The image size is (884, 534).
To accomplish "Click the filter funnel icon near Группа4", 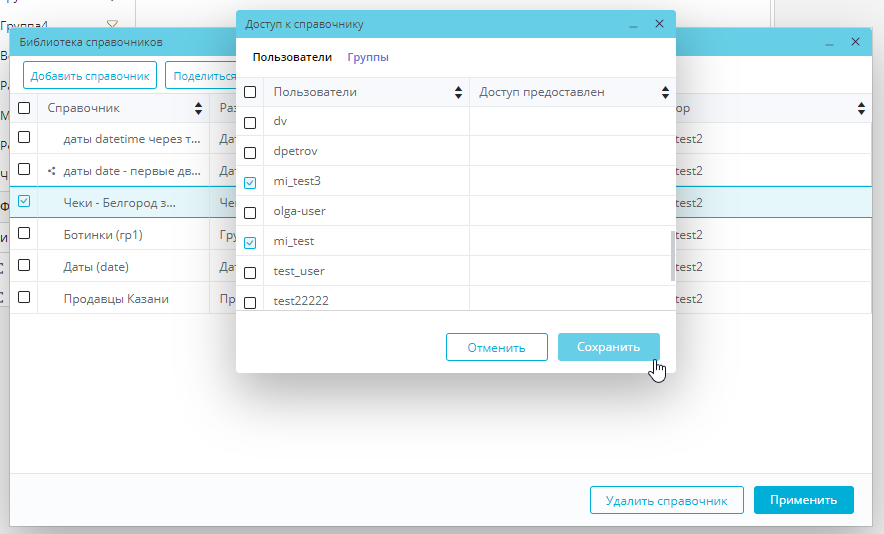I will [112, 24].
